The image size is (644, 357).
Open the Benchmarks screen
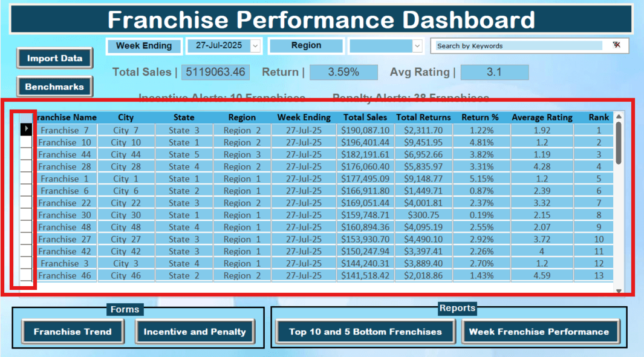click(x=54, y=87)
